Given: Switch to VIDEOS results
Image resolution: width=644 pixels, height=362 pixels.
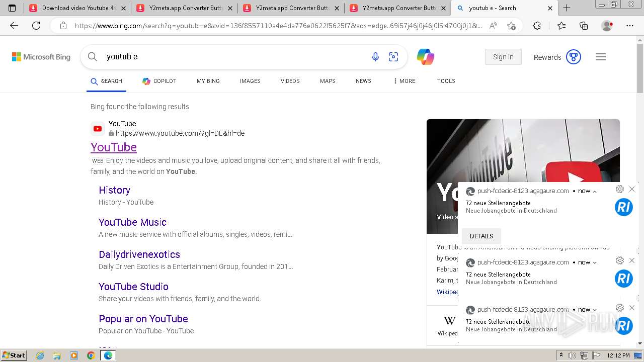Looking at the screenshot, I should [x=290, y=81].
